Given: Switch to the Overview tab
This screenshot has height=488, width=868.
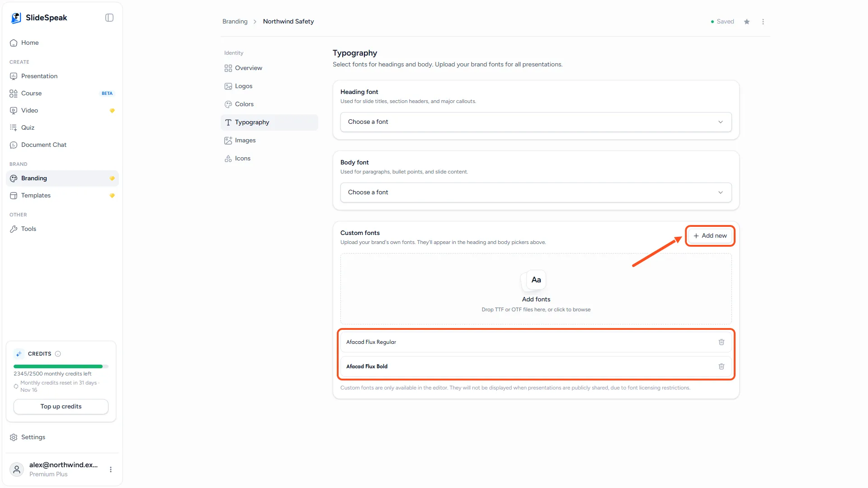Looking at the screenshot, I should click(x=269, y=68).
